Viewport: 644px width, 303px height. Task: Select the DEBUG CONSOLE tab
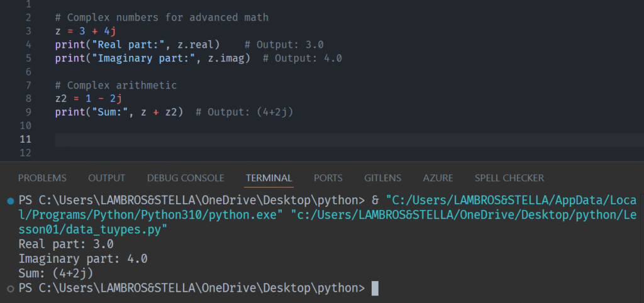click(x=185, y=178)
